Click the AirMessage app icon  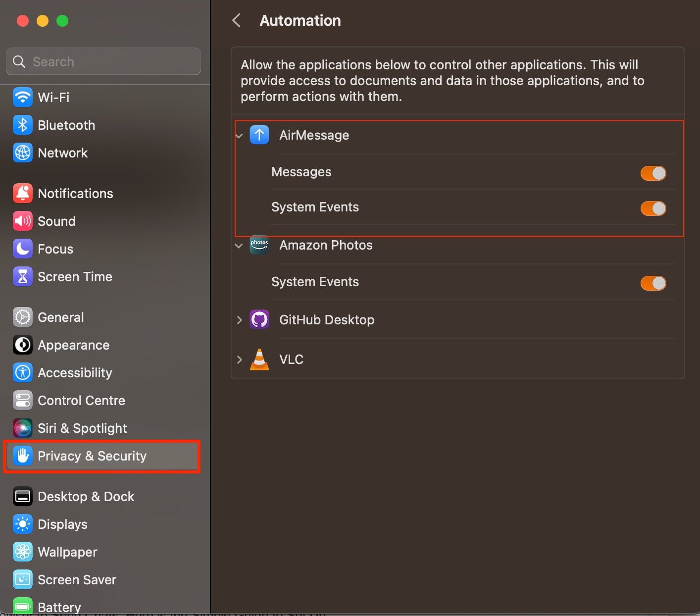(x=259, y=135)
